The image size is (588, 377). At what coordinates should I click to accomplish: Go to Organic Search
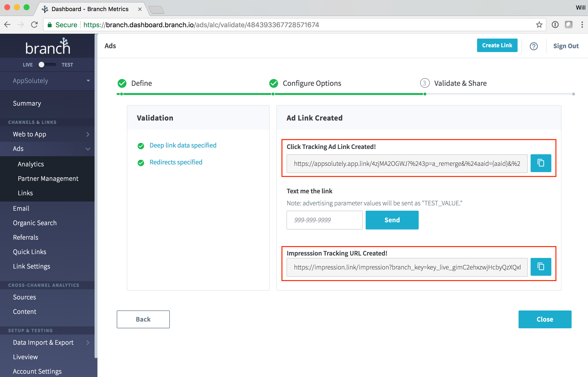tap(35, 223)
